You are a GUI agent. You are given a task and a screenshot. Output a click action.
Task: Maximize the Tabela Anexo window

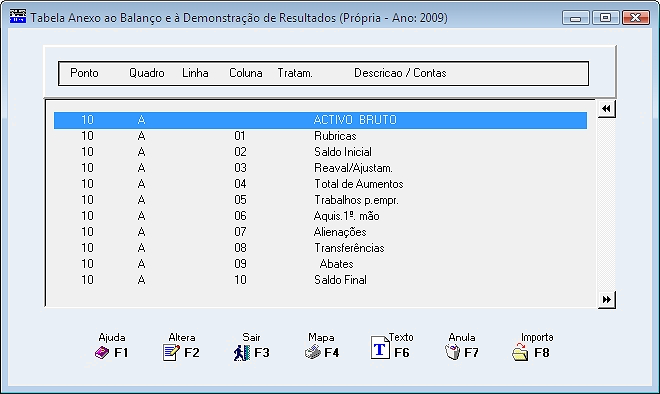(x=605, y=18)
